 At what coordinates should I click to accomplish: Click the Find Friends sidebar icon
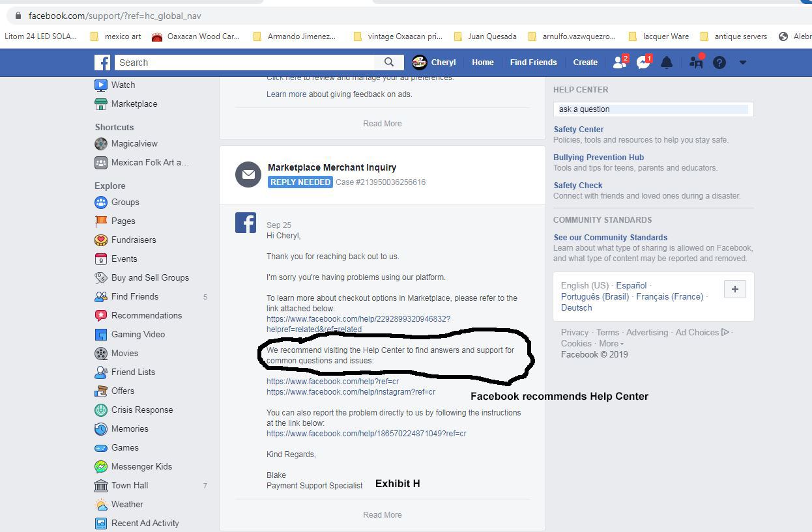click(101, 296)
